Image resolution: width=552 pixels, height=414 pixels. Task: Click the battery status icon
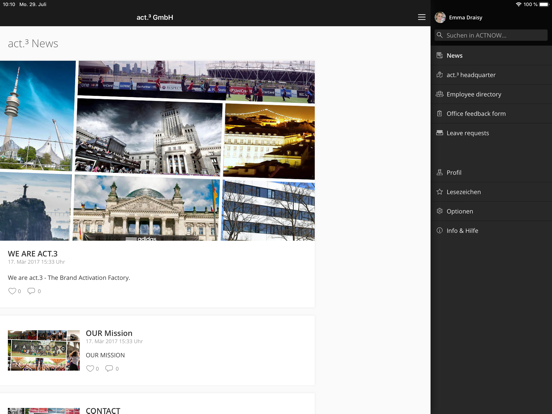(x=544, y=4)
